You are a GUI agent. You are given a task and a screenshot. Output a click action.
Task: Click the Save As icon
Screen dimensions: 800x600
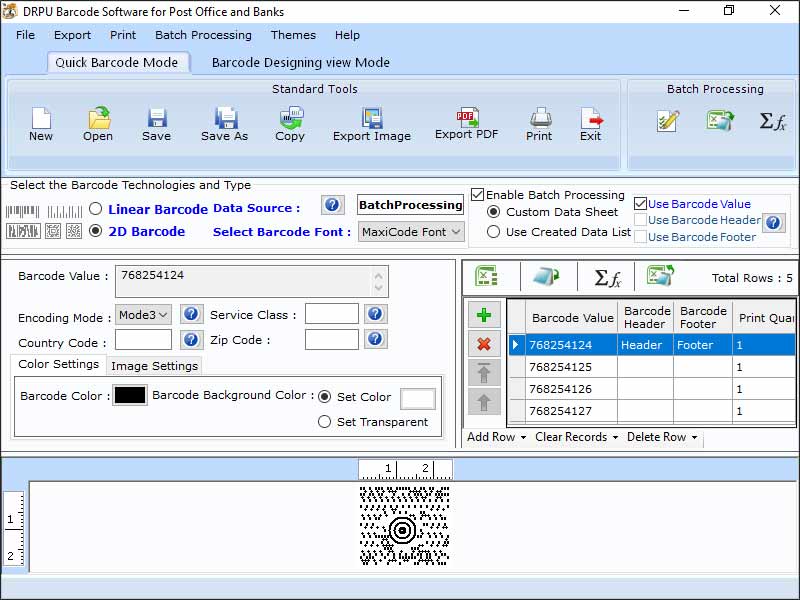coord(225,119)
